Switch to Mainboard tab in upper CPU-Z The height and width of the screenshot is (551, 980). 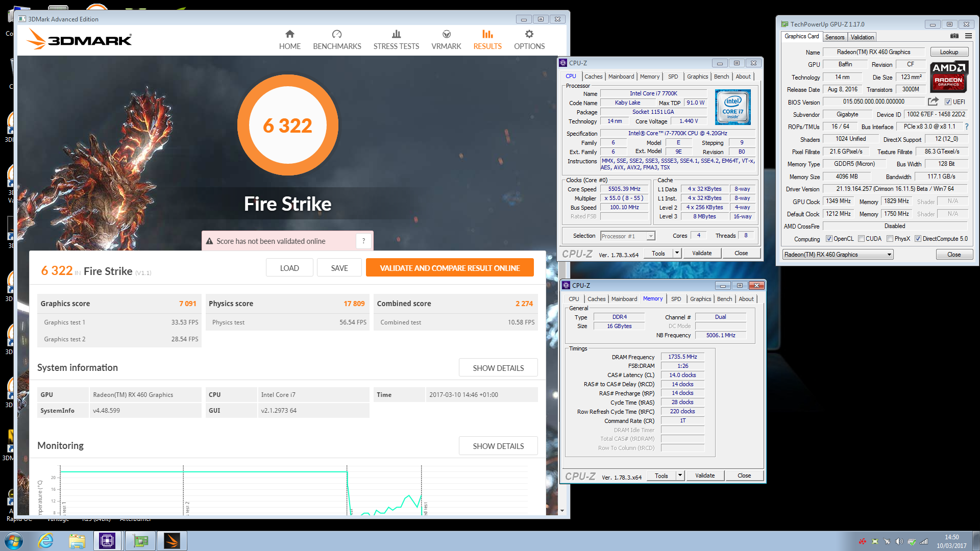621,77
